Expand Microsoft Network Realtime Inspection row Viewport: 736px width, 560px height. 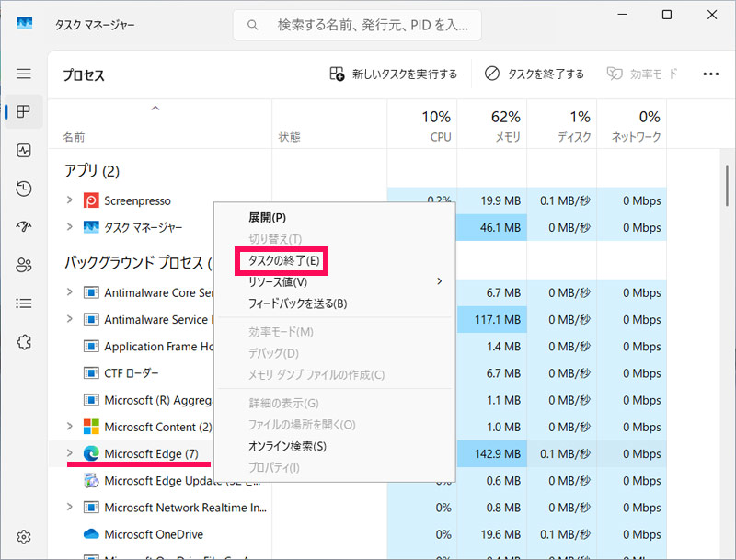70,507
